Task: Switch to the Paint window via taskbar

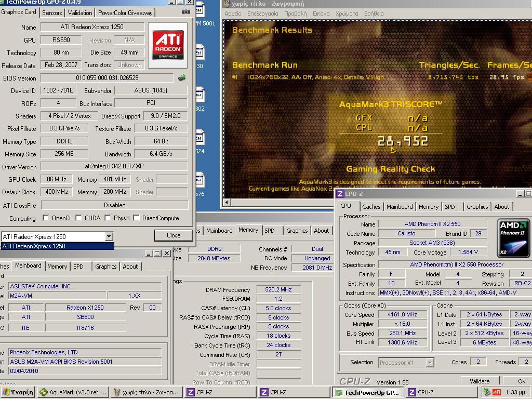Action: pyautogui.click(x=147, y=392)
